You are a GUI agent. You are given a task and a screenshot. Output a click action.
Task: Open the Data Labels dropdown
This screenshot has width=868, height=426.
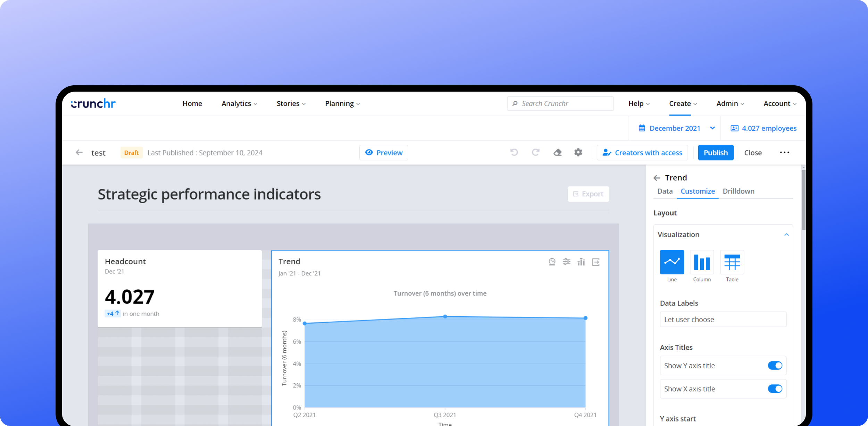tap(723, 319)
